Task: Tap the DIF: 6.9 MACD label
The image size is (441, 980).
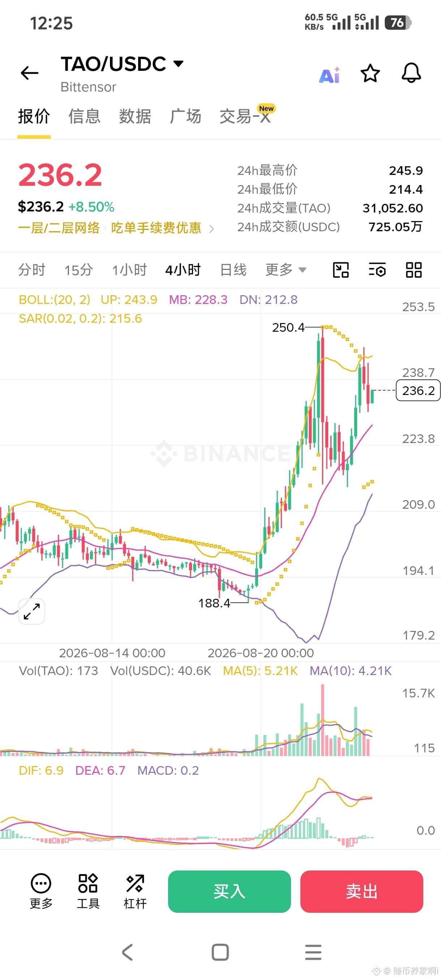Action: pos(41,770)
